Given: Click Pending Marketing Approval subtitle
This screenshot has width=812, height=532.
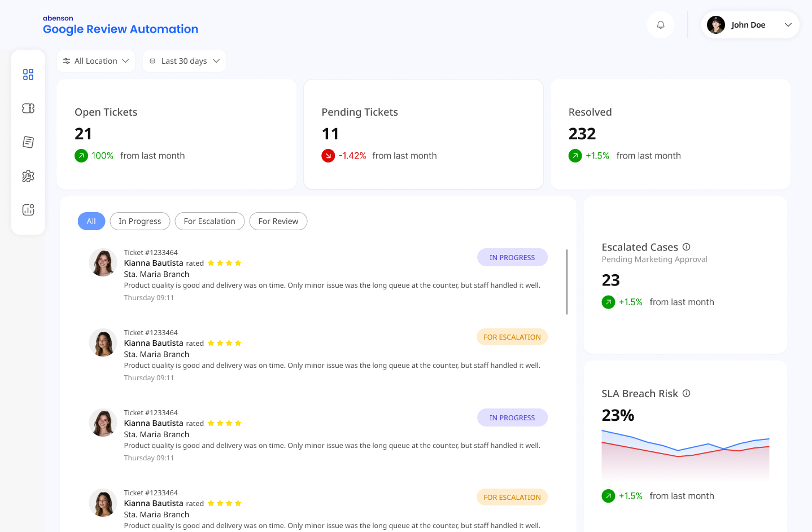Looking at the screenshot, I should (654, 260).
